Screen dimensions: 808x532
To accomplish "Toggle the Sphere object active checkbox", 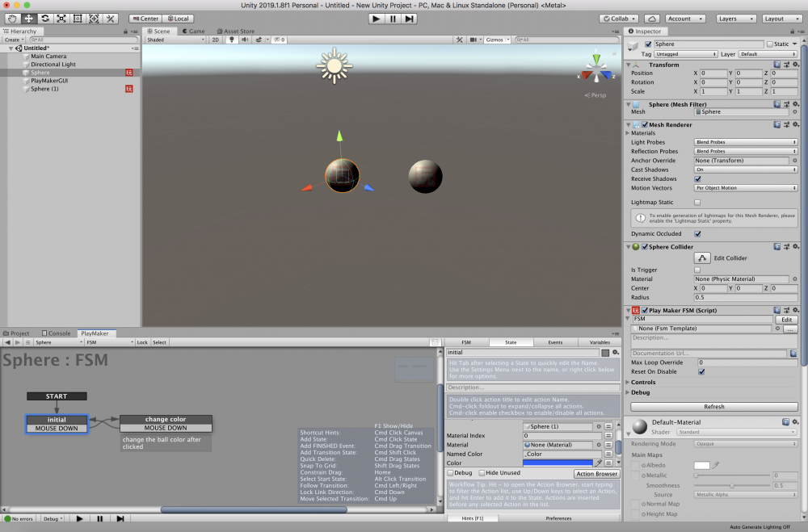I will pyautogui.click(x=648, y=44).
